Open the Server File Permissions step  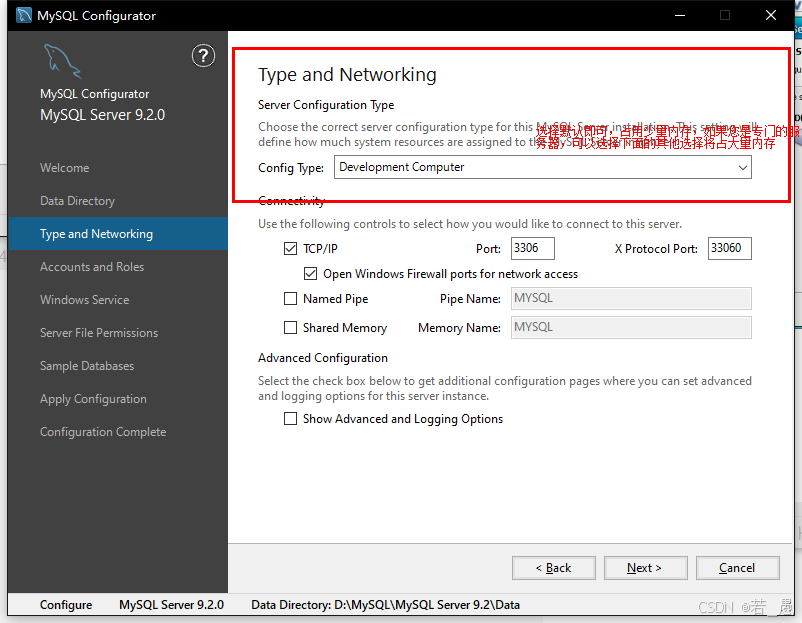click(x=99, y=332)
